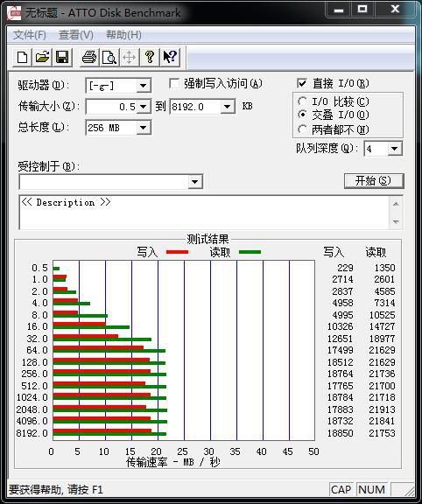Click the 写入 column header of results

point(334,252)
